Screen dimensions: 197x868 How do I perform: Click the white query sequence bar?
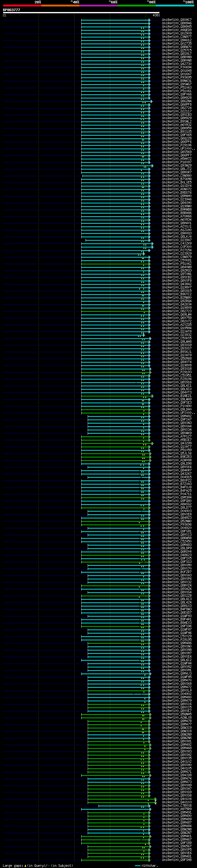pos(81,12)
